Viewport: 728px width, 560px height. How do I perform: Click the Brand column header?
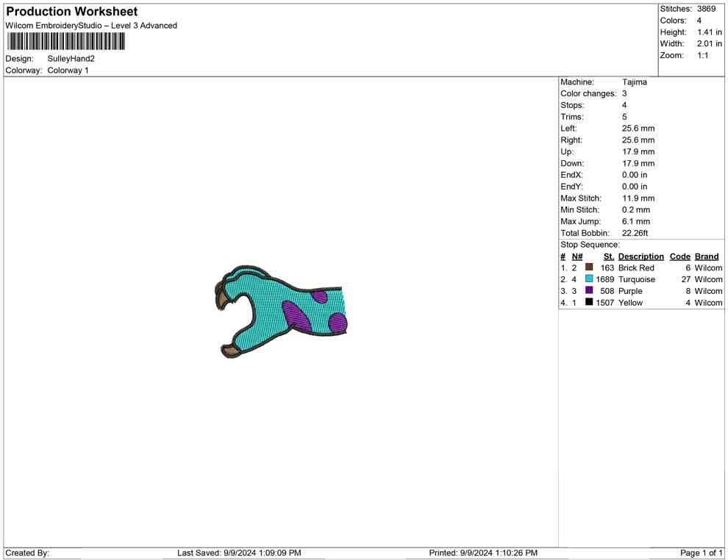tap(707, 256)
